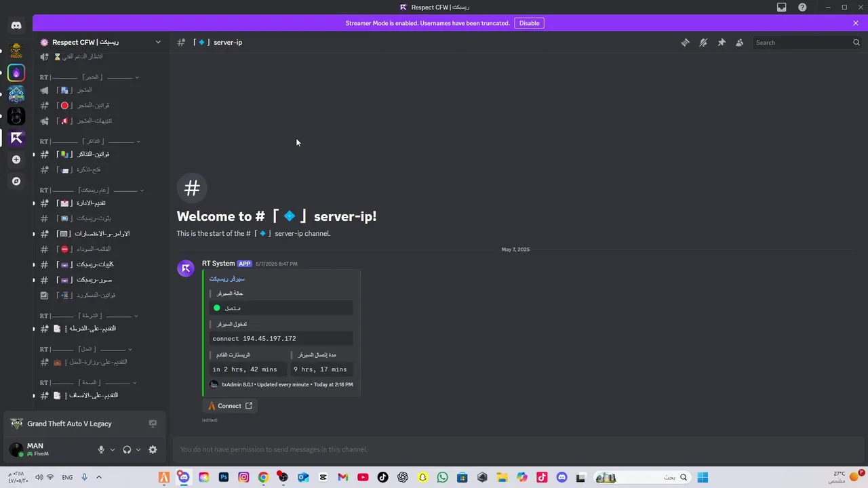Image resolution: width=868 pixels, height=488 pixels.
Task: Open Gmail from the taskbar
Action: point(343,477)
